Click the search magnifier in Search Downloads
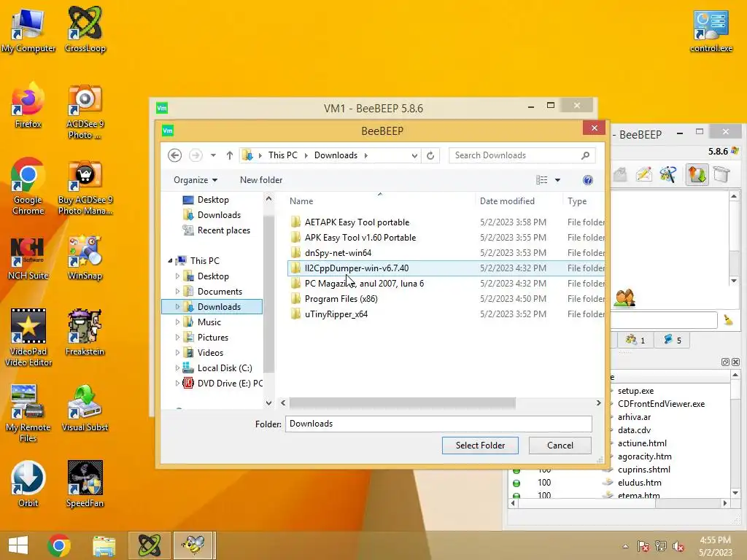The height and width of the screenshot is (560, 747). pos(585,155)
